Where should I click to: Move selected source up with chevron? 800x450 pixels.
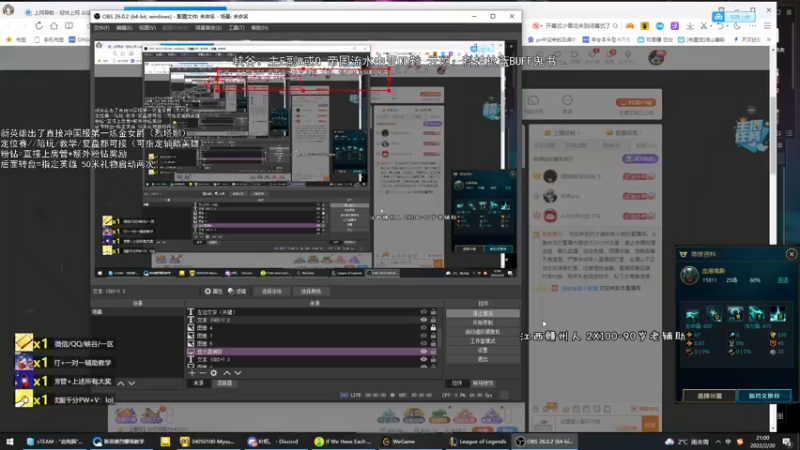click(227, 373)
